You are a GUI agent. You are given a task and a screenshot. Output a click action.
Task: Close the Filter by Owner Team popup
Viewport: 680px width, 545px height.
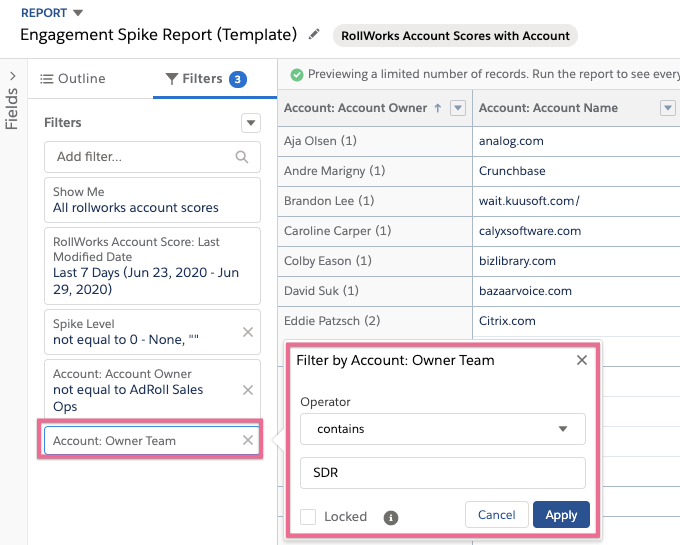582,360
